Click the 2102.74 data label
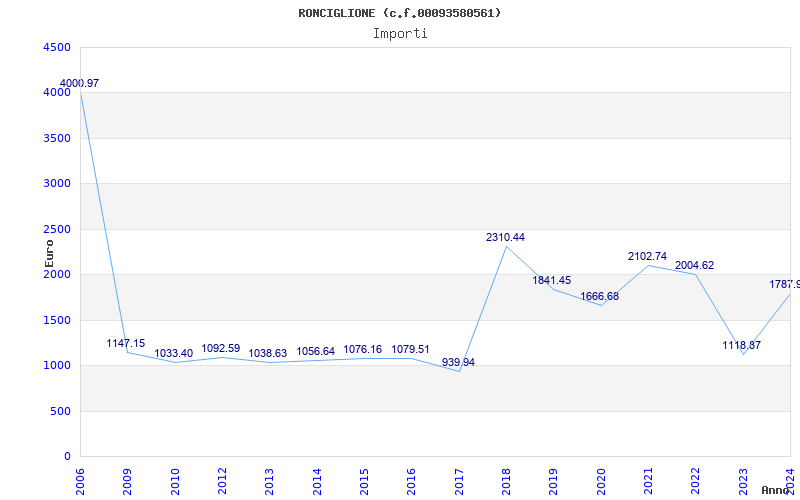This screenshot has height=500, width=800. [x=647, y=257]
